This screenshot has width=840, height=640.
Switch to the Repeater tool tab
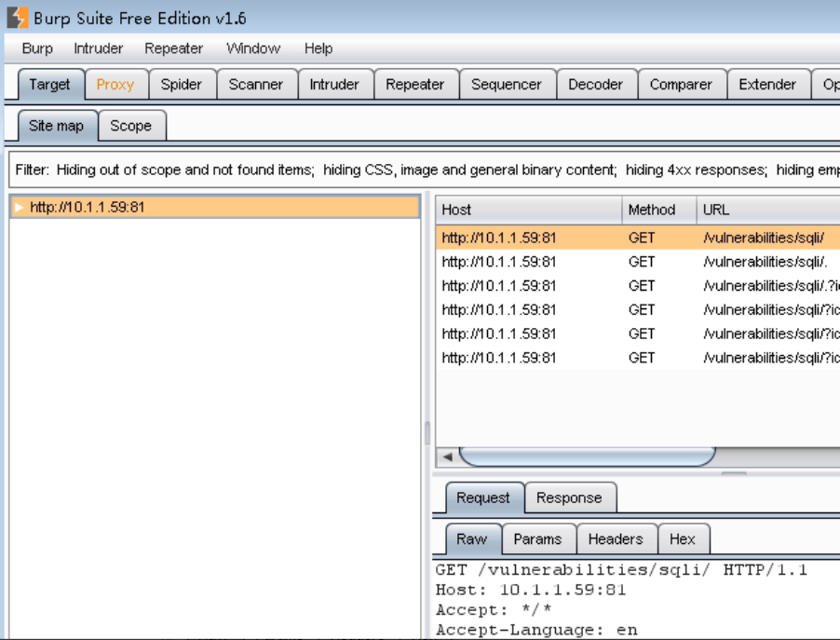coord(415,85)
